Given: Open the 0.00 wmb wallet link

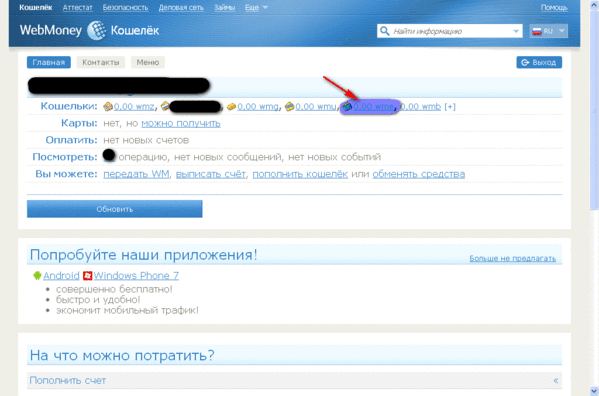Looking at the screenshot, I should point(421,107).
